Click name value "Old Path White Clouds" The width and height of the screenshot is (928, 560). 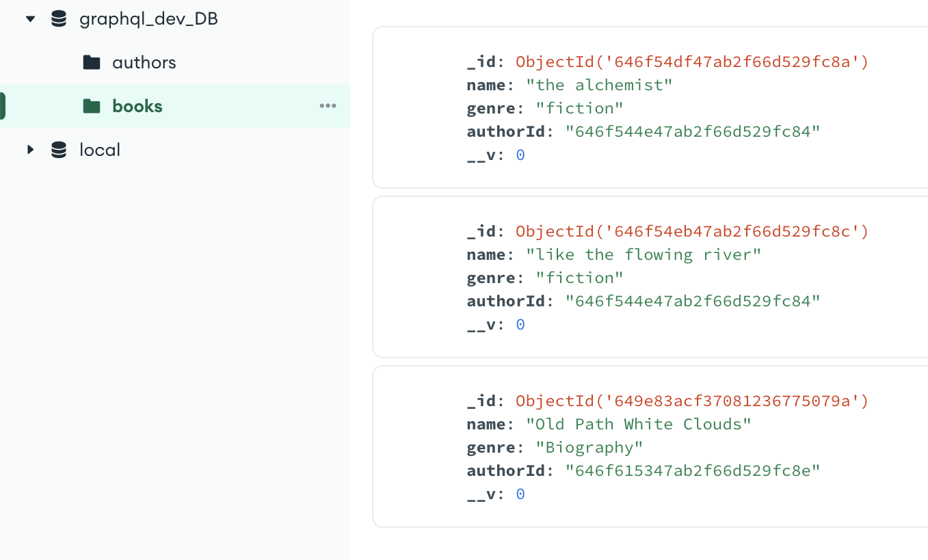coord(639,425)
